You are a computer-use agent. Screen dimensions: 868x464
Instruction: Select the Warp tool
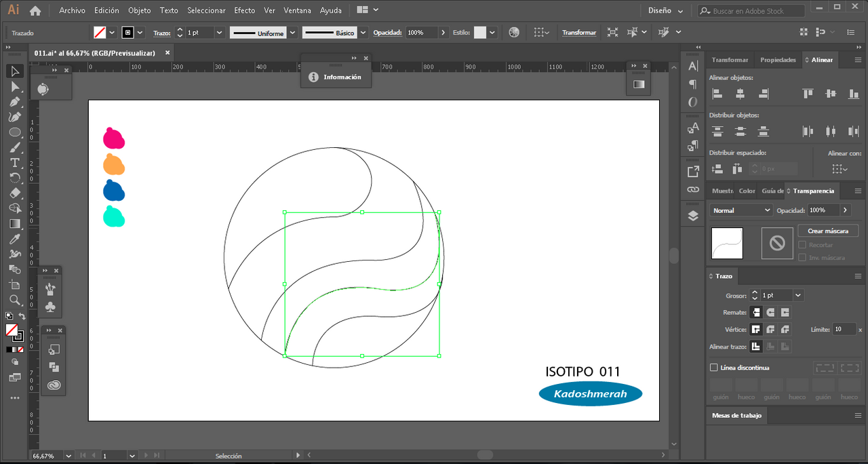coord(15,254)
